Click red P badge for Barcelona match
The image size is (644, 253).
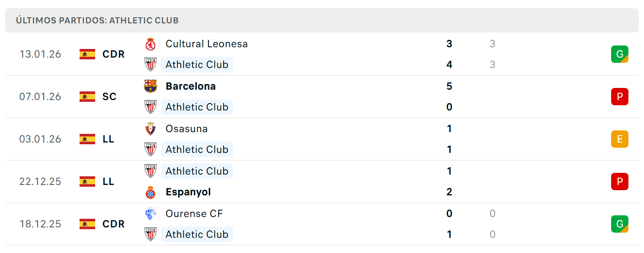tap(619, 97)
